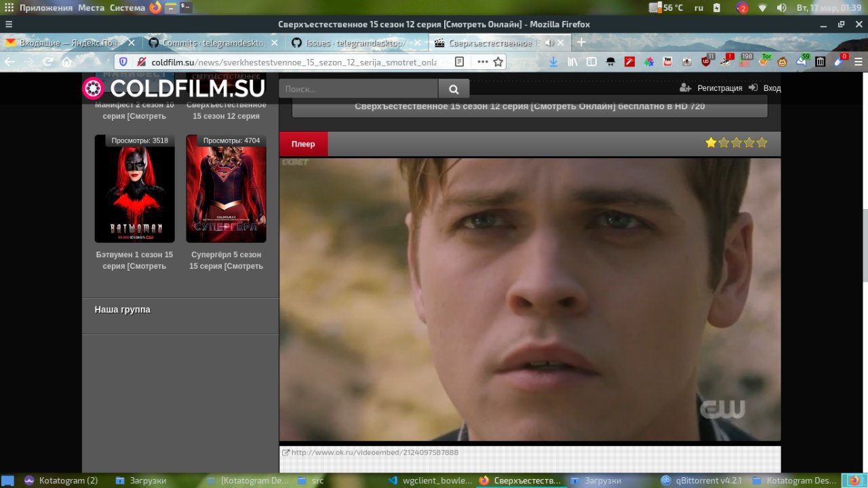Open tracking protection shield icon in address bar
The width and height of the screenshot is (868, 488).
(123, 62)
